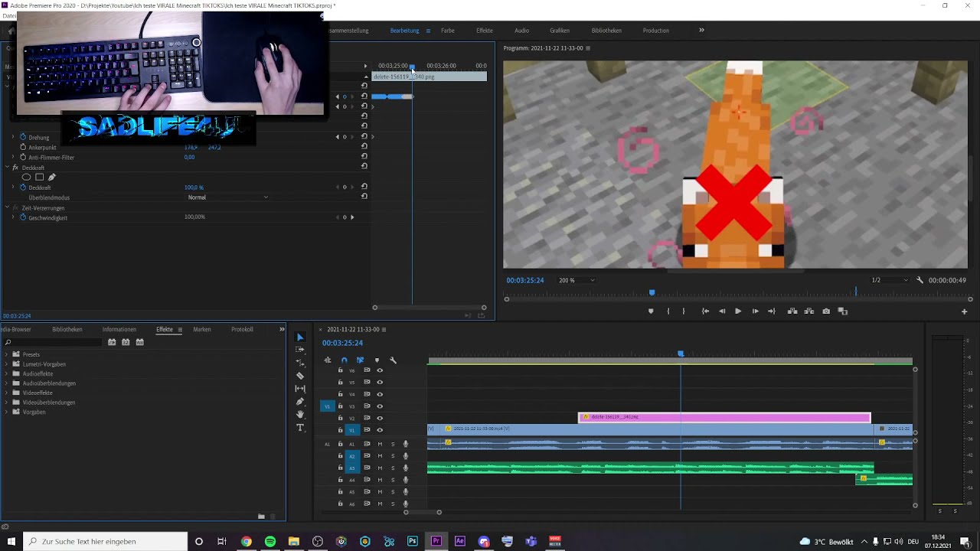Go to Out point in Program monitor
Screen dimensions: 980x551
[772, 311]
